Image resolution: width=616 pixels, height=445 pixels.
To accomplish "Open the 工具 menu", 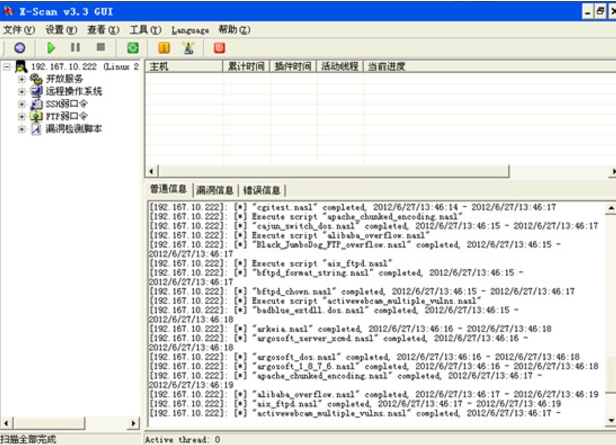I will tap(145, 30).
